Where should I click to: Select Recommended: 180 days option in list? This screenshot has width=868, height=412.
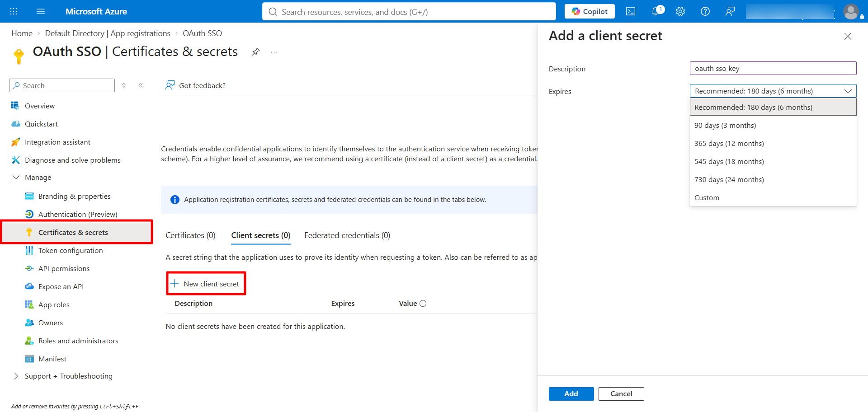(773, 107)
